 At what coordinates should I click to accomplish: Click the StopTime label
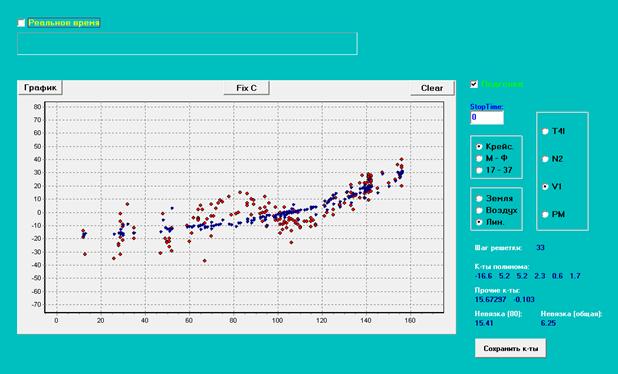pyautogui.click(x=487, y=107)
